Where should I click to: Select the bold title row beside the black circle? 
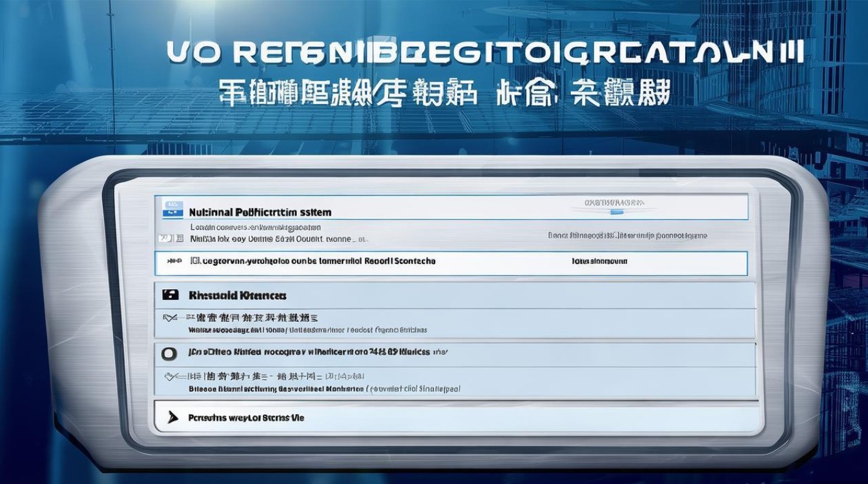(309, 353)
